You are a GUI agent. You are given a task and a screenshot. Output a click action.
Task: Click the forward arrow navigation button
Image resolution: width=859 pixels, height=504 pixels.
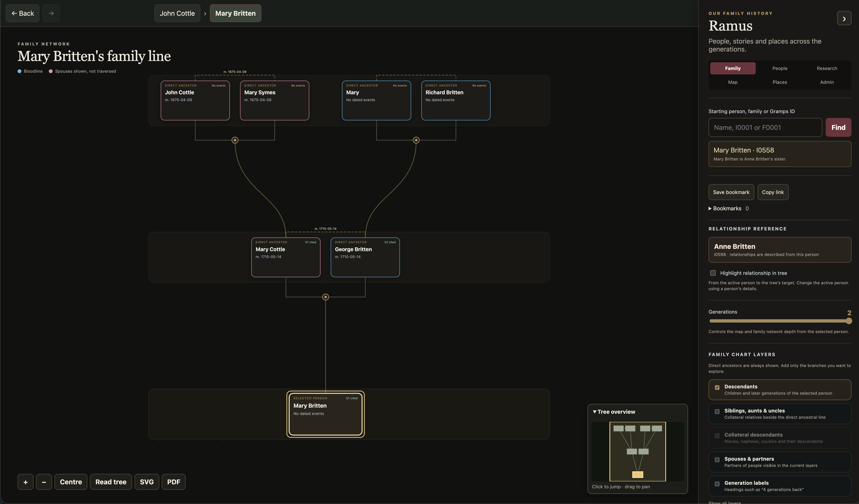coord(51,13)
